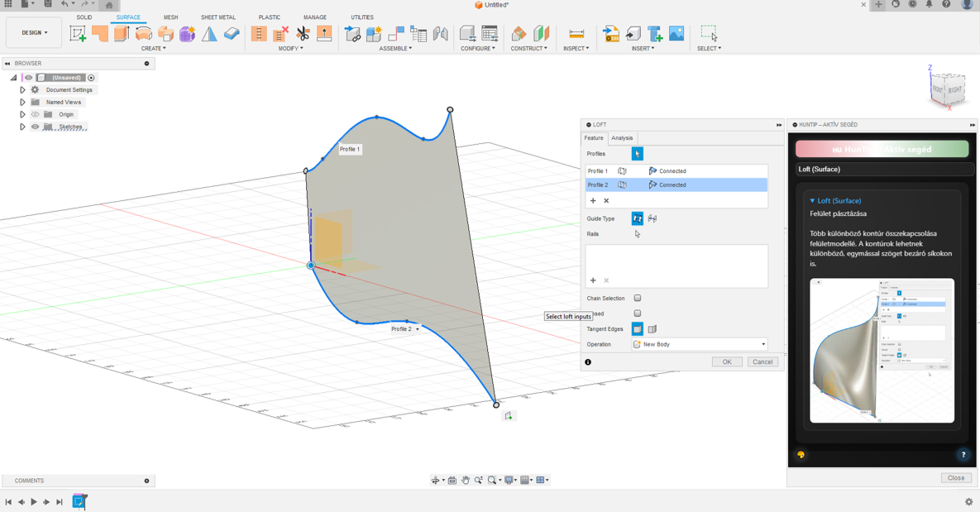980x512 pixels.
Task: Enable the Chain Selection checkbox
Action: coord(638,299)
